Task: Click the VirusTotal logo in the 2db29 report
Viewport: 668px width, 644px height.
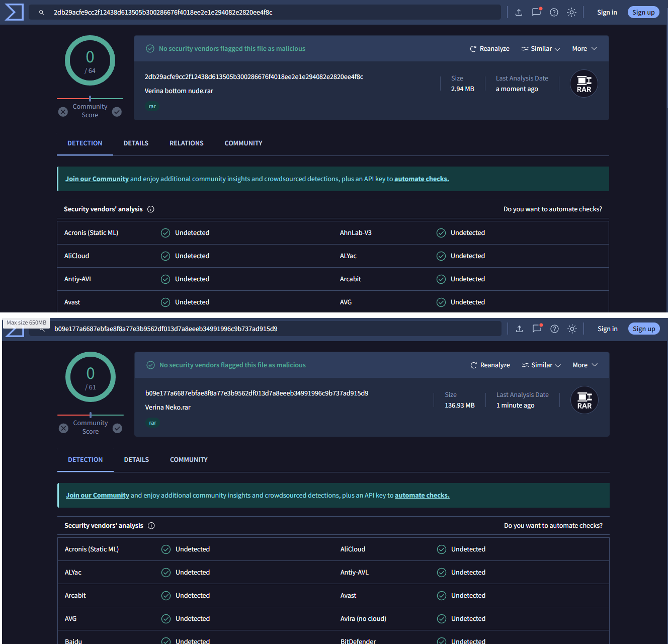Action: tap(14, 12)
